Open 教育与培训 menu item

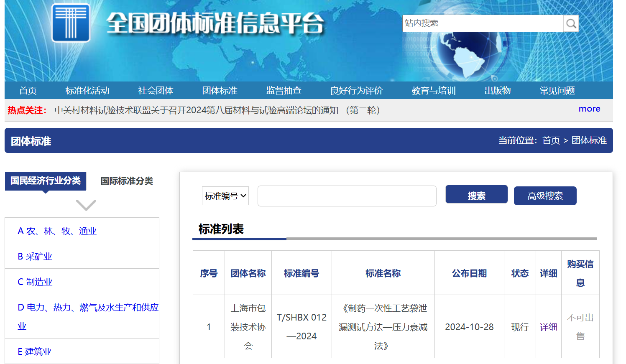tap(434, 90)
